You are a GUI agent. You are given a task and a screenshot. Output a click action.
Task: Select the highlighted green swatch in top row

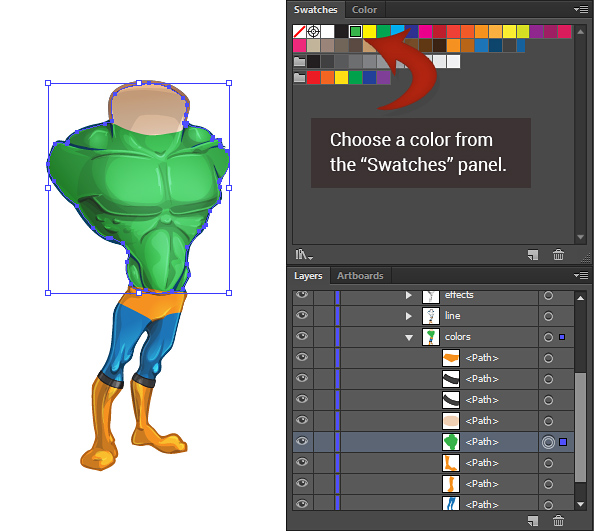tap(355, 32)
